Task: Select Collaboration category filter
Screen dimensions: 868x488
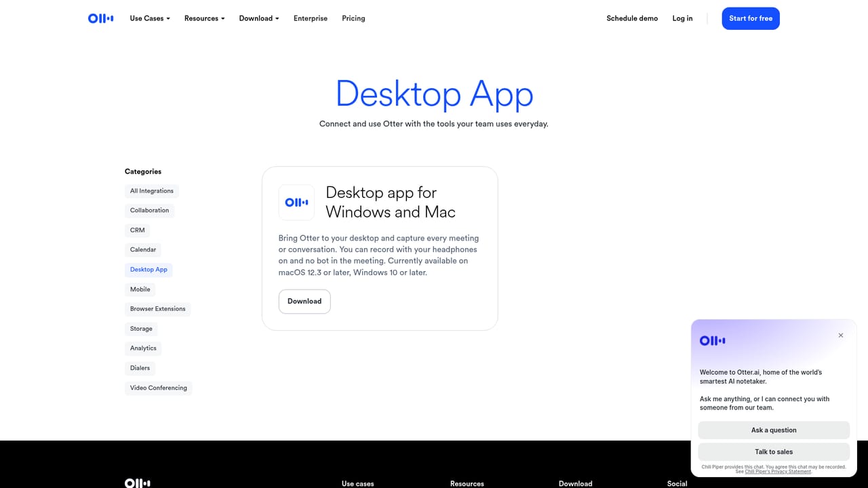Action: tap(149, 211)
